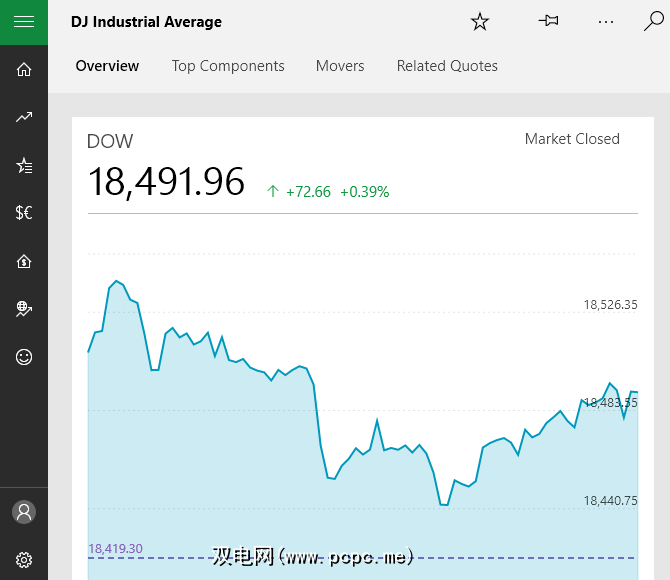Image resolution: width=670 pixels, height=580 pixels.
Task: Open the Movers tab
Action: click(x=340, y=66)
